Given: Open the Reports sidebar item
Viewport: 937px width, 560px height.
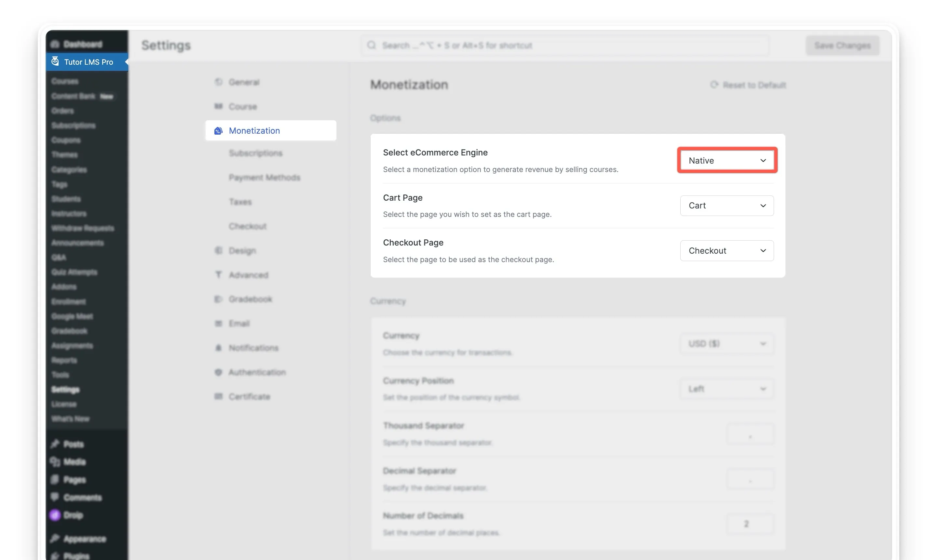Looking at the screenshot, I should tap(64, 360).
